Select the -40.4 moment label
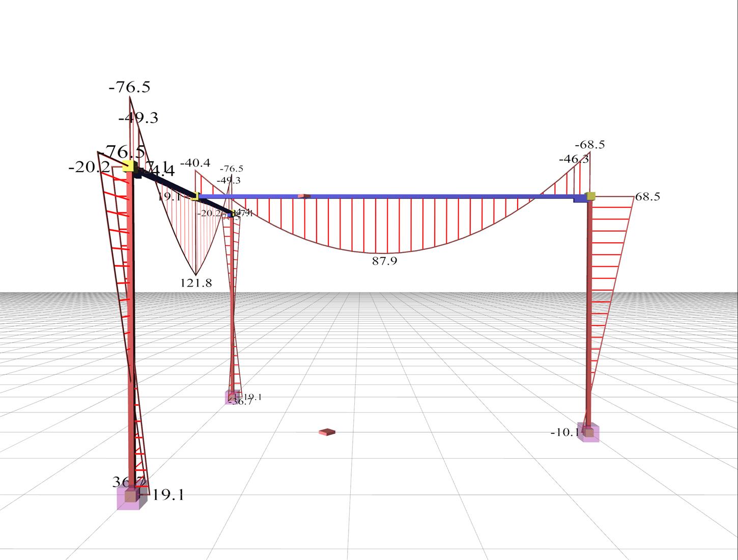Screen dimensions: 738x560 tap(195, 163)
